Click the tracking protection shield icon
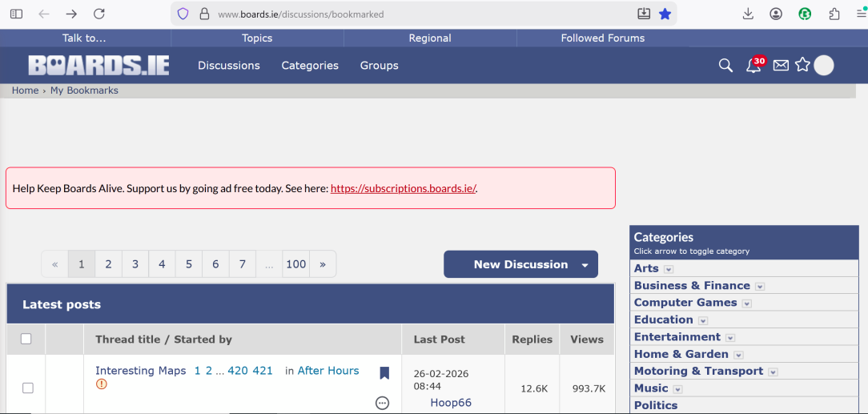Screen dimensions: 868x414 tap(183, 14)
